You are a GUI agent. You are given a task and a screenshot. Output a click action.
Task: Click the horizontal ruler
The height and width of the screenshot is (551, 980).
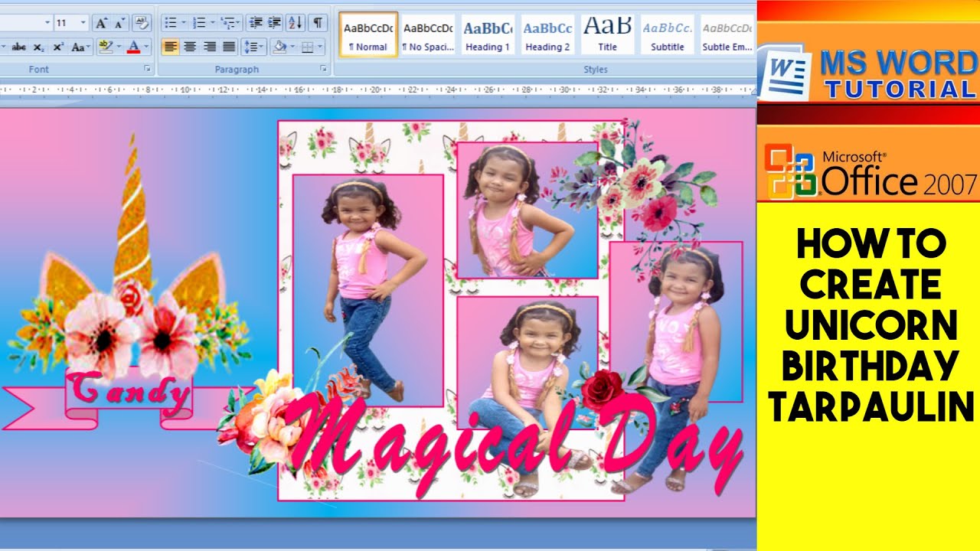point(377,90)
